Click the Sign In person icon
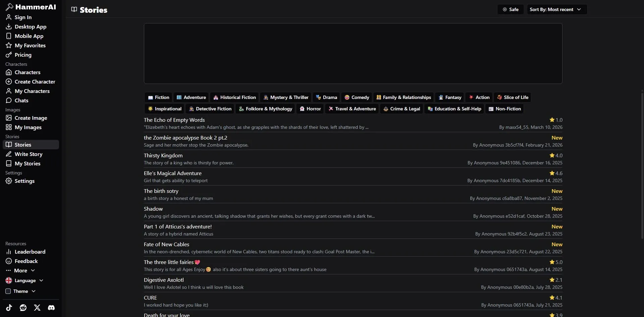 coord(9,17)
